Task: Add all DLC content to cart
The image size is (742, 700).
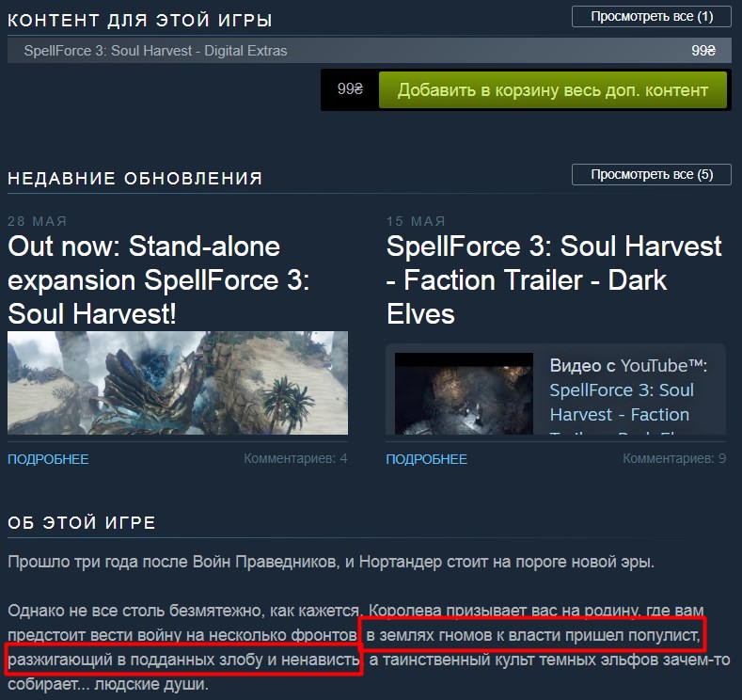Action: [552, 90]
